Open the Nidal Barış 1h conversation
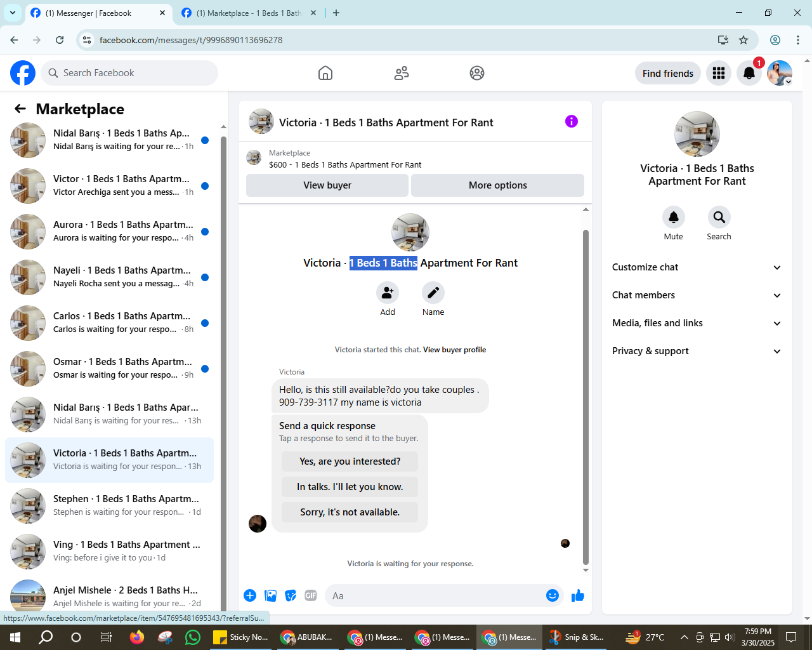 (x=109, y=140)
